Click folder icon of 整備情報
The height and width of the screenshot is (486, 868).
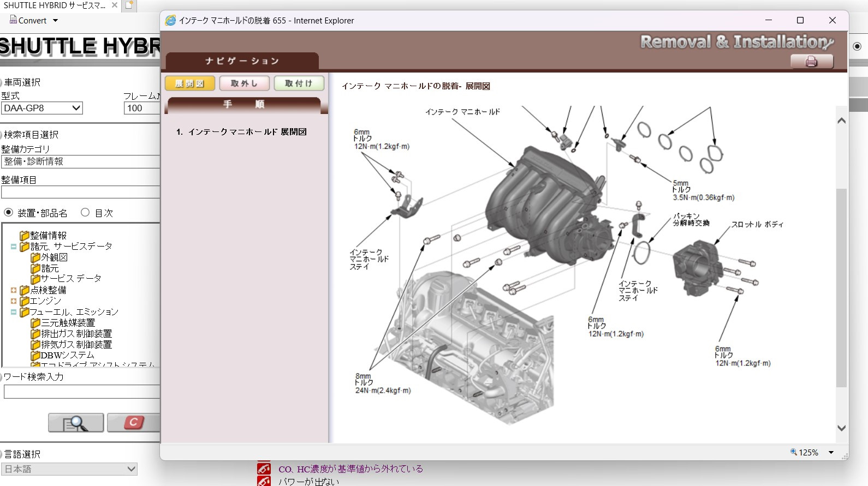click(24, 236)
